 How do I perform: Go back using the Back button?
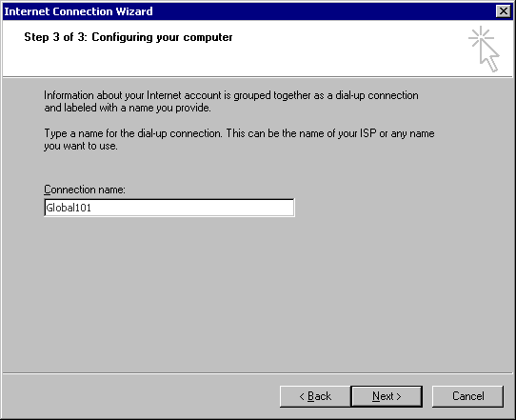[315, 396]
